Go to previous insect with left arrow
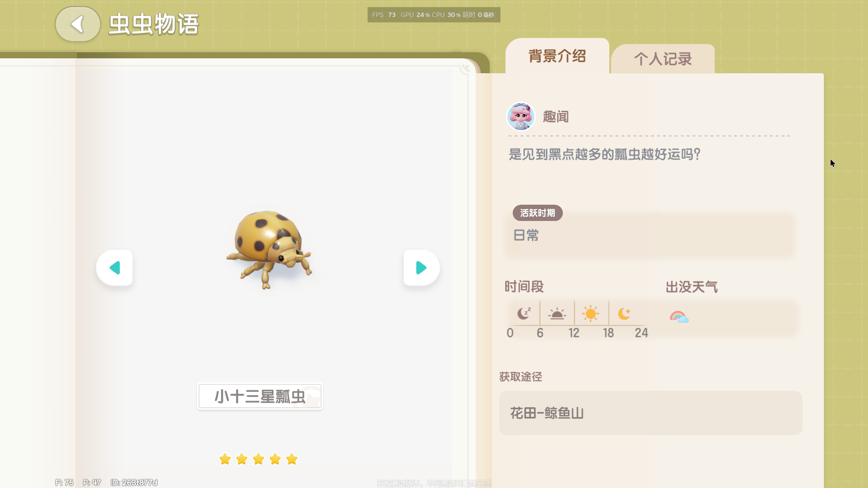This screenshot has height=488, width=868. (x=115, y=268)
